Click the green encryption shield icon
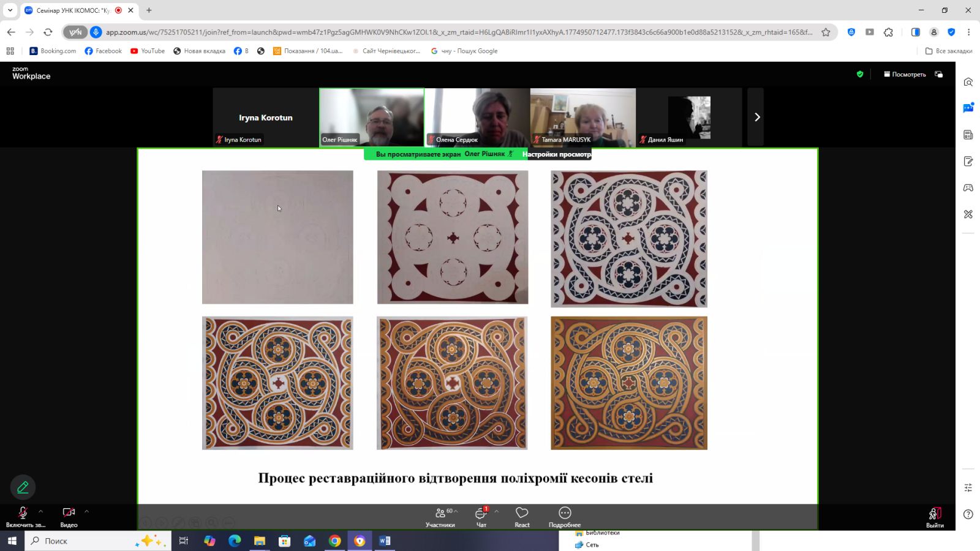The height and width of the screenshot is (551, 980). tap(860, 74)
